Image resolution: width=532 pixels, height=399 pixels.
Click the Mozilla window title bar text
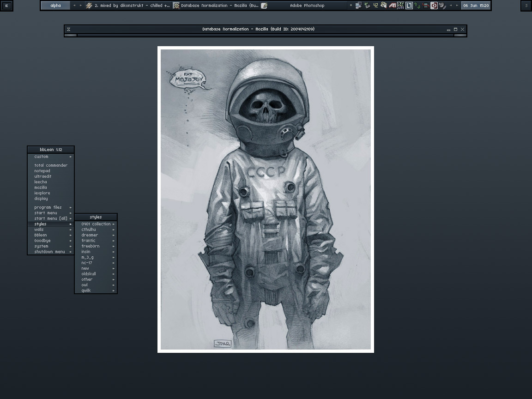(259, 29)
